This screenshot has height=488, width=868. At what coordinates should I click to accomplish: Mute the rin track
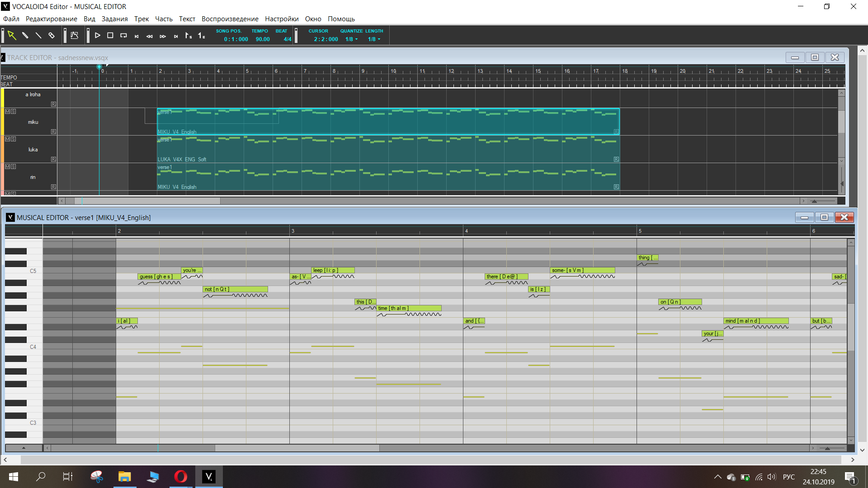pyautogui.click(x=7, y=166)
